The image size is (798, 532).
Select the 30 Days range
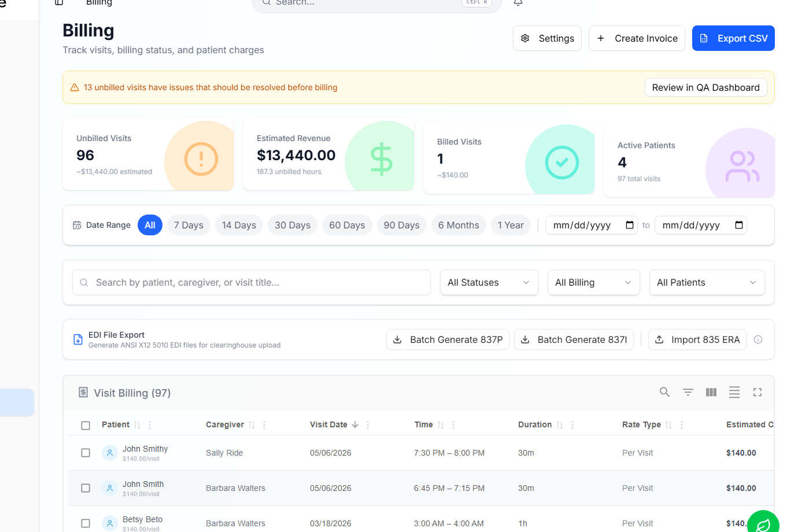[x=293, y=225]
